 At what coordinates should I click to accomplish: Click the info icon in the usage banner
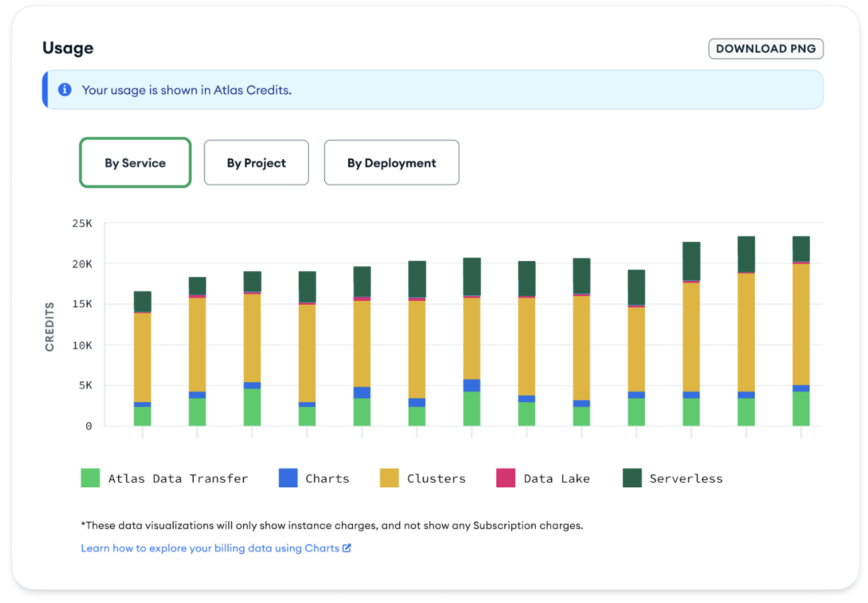64,89
